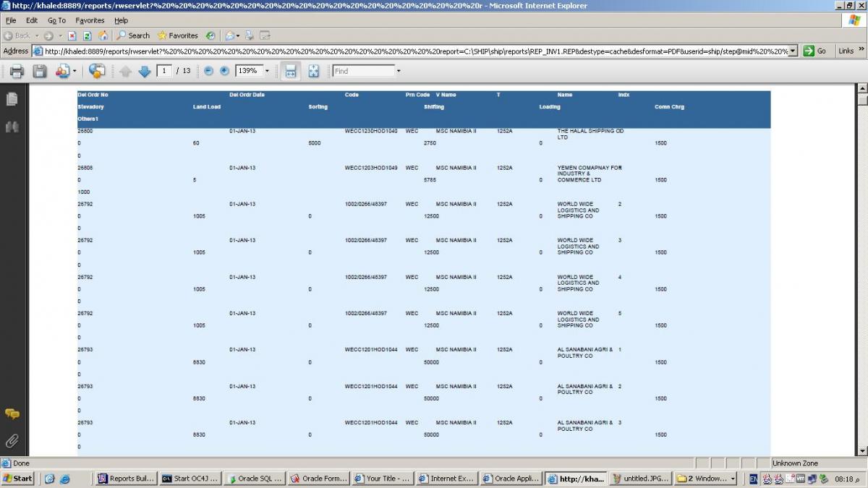
Task: Click the page number input field
Action: pyautogui.click(x=164, y=71)
